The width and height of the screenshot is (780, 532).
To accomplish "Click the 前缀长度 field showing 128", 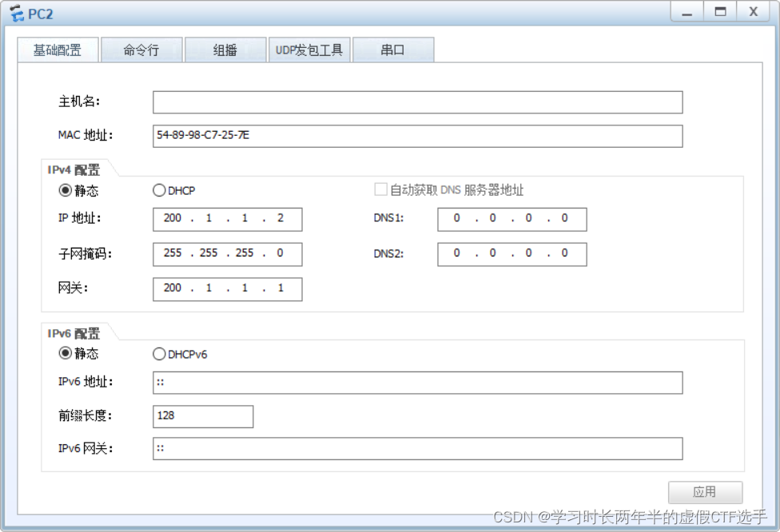I will point(203,416).
